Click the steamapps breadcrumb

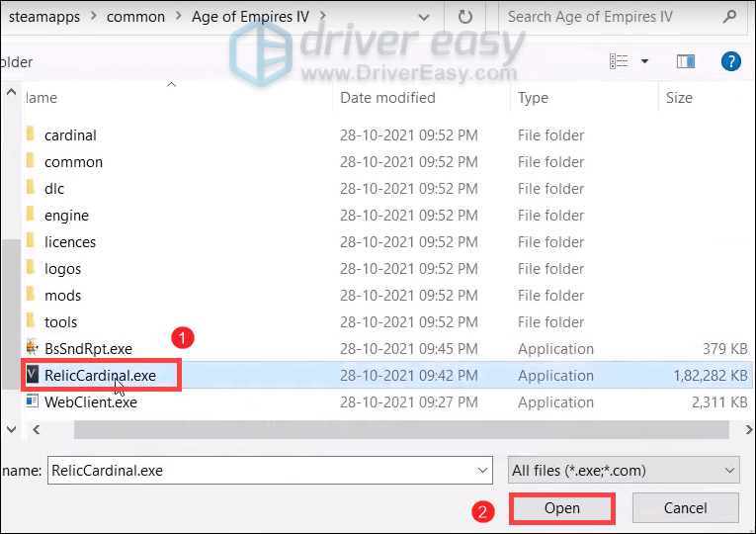[43, 17]
